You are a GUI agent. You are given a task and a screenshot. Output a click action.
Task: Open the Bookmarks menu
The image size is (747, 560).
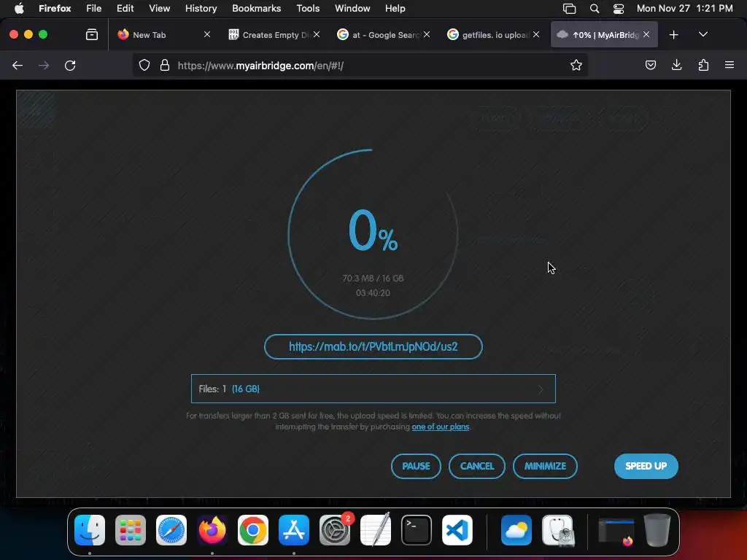click(x=256, y=9)
